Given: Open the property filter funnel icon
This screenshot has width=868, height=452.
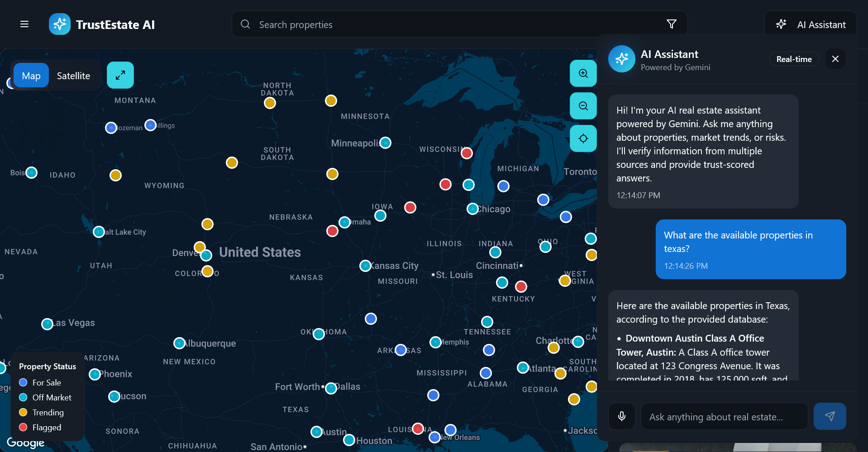Looking at the screenshot, I should [x=672, y=24].
